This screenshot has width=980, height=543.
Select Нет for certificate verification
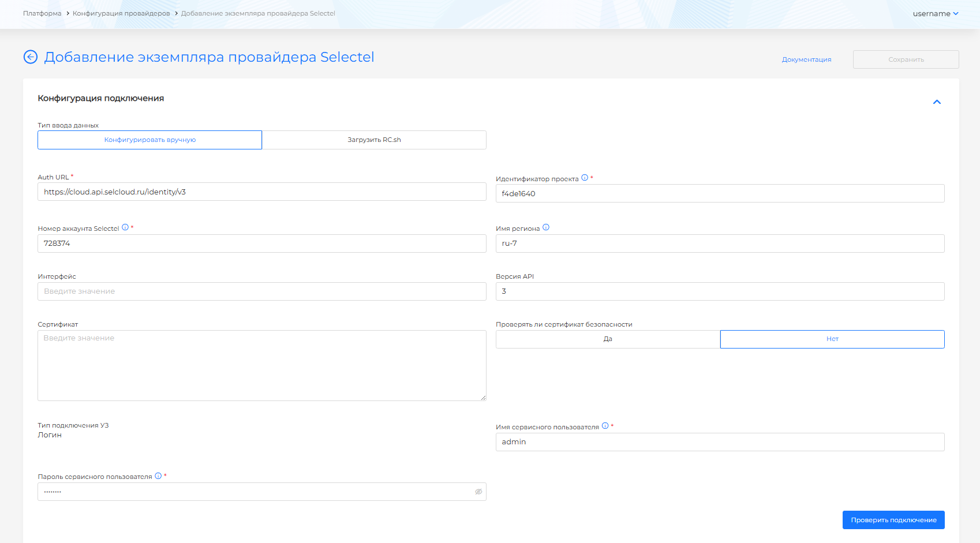point(832,339)
